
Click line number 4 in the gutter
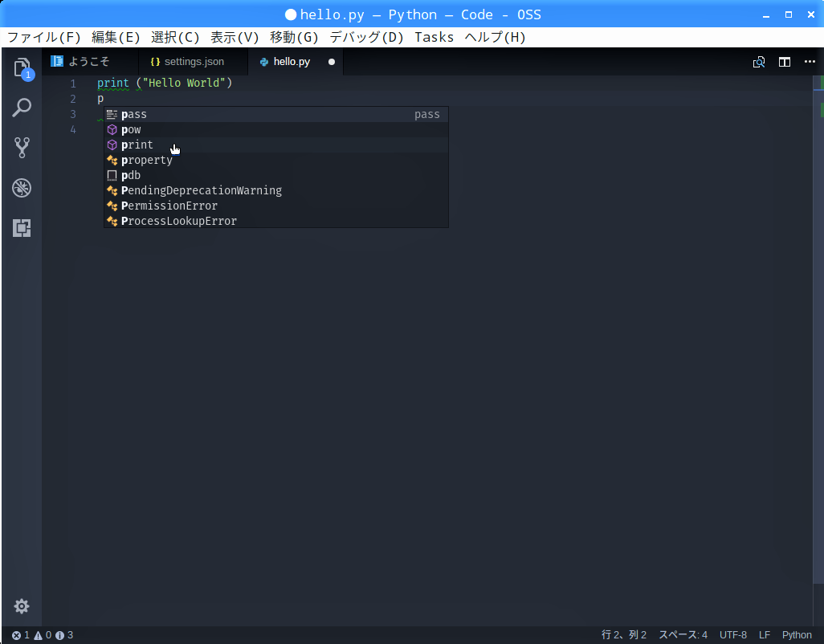point(73,130)
